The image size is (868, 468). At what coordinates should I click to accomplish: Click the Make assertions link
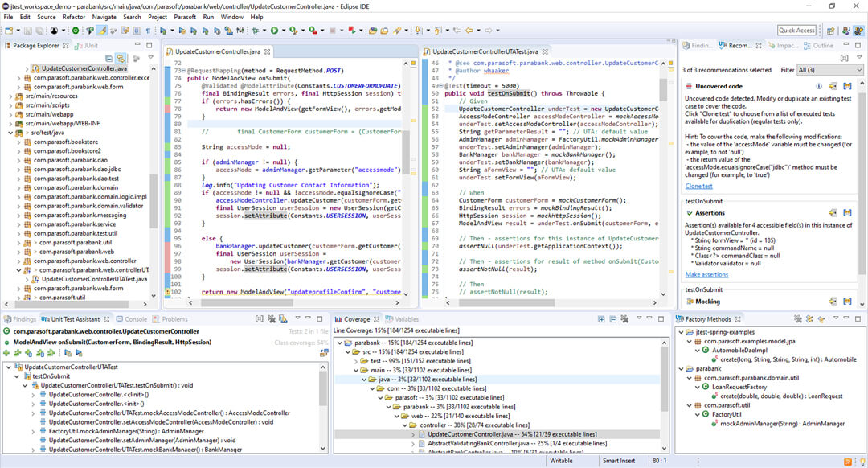(x=707, y=274)
